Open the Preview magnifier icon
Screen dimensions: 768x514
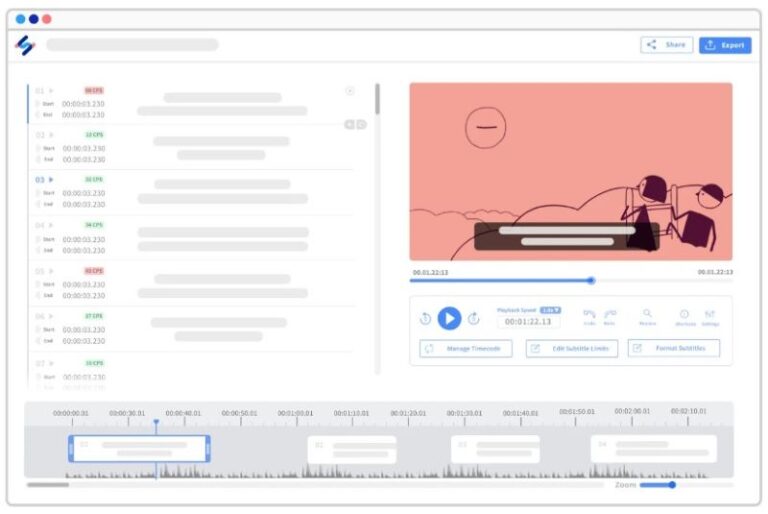(x=647, y=314)
